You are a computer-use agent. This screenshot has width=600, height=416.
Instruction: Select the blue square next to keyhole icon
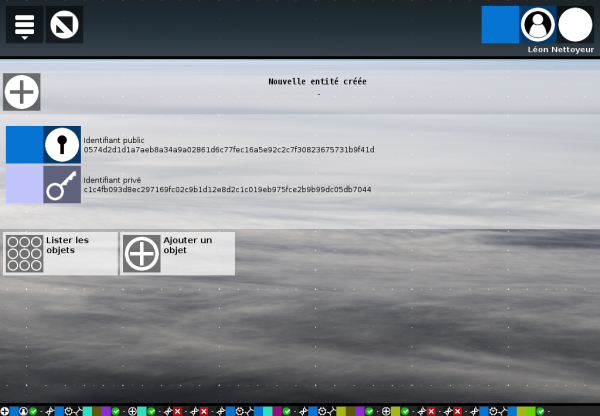click(x=24, y=145)
